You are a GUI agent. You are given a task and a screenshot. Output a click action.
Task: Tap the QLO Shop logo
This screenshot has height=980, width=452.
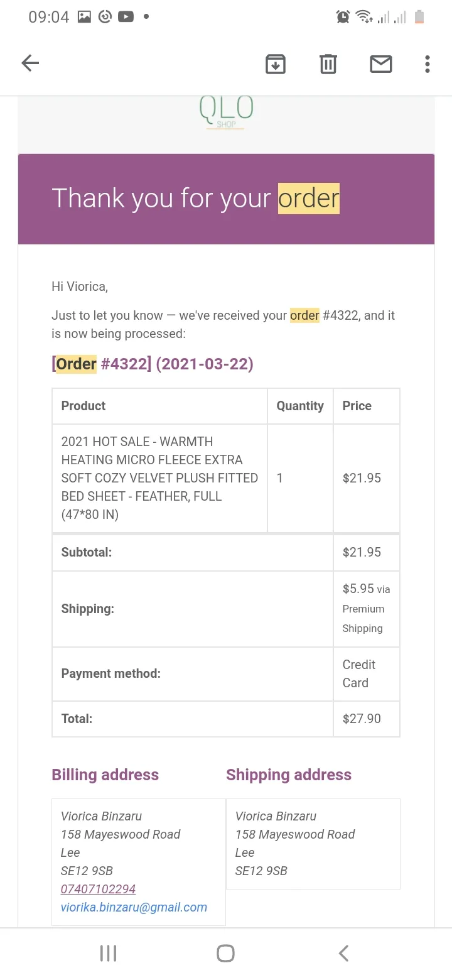(x=227, y=112)
